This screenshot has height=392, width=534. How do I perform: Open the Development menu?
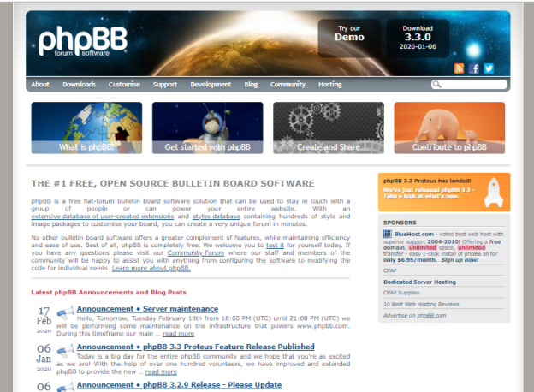tap(211, 84)
